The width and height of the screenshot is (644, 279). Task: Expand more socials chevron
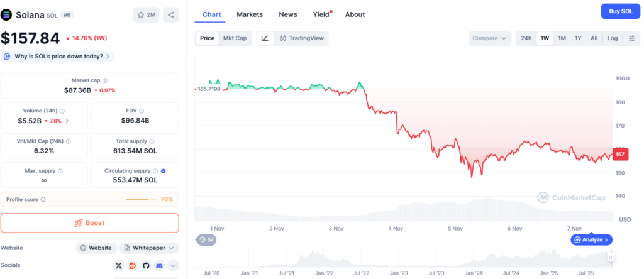pos(173,266)
